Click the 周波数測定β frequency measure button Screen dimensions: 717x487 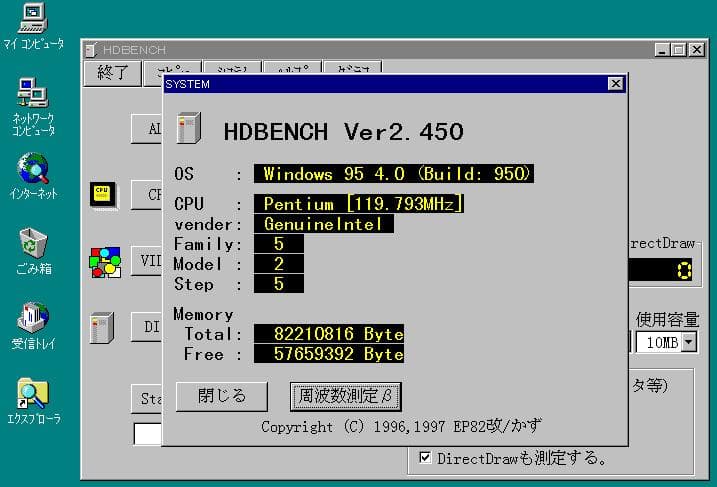tap(346, 396)
